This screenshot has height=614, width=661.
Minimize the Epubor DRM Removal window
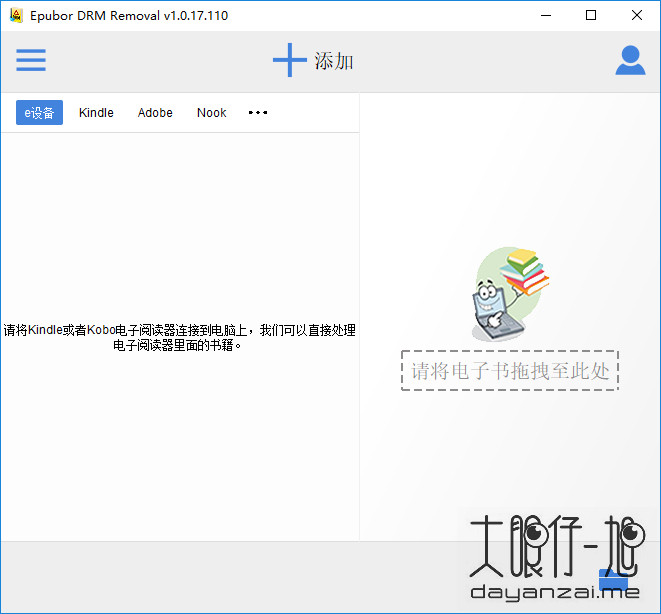click(546, 15)
